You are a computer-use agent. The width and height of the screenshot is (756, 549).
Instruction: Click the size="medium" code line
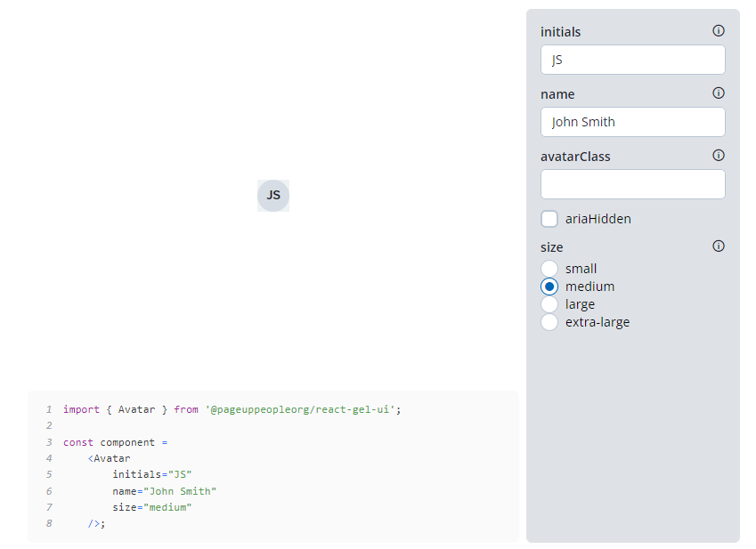(x=152, y=507)
